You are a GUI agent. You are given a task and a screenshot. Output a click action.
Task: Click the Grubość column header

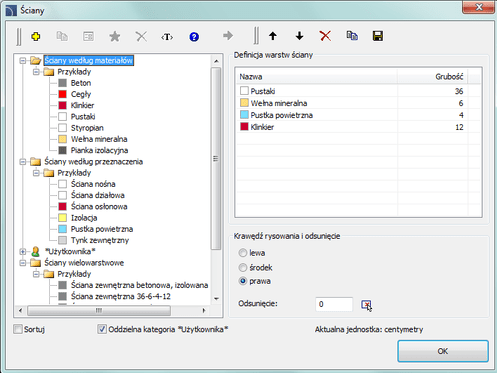point(432,77)
